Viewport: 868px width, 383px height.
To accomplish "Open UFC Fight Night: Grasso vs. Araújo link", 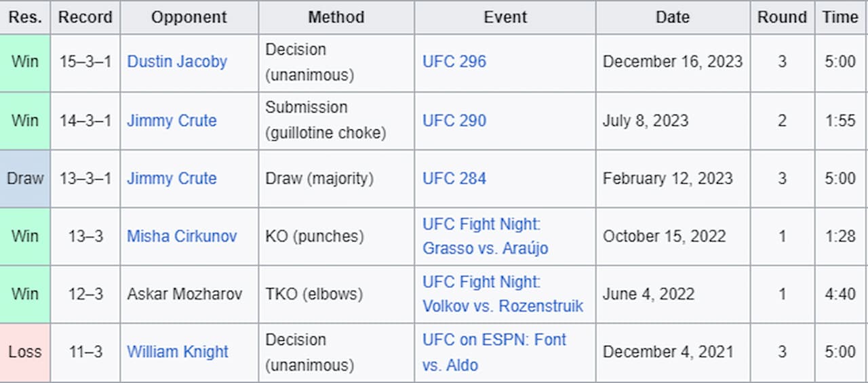I will pyautogui.click(x=486, y=236).
